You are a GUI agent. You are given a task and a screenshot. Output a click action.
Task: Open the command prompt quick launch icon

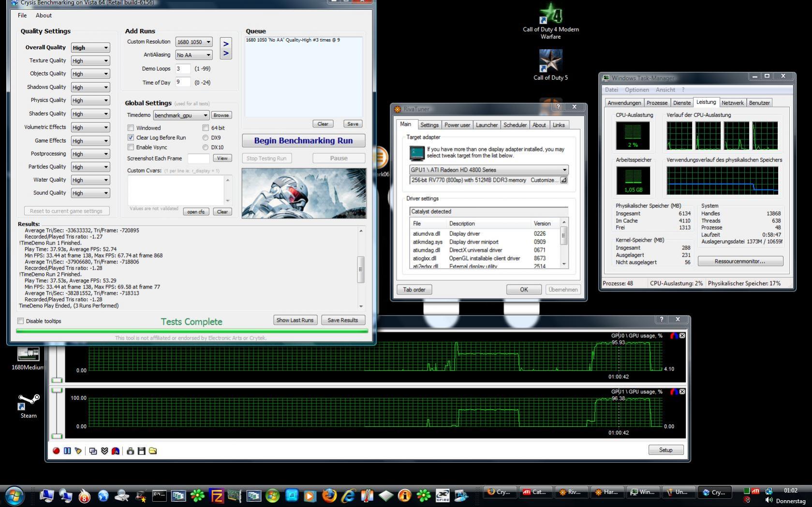tap(160, 495)
